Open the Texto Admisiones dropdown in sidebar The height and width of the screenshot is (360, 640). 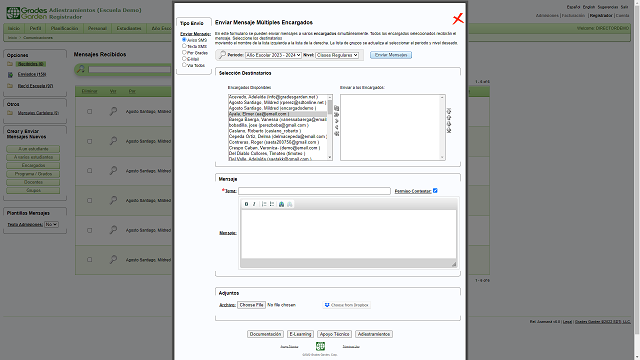coord(51,224)
